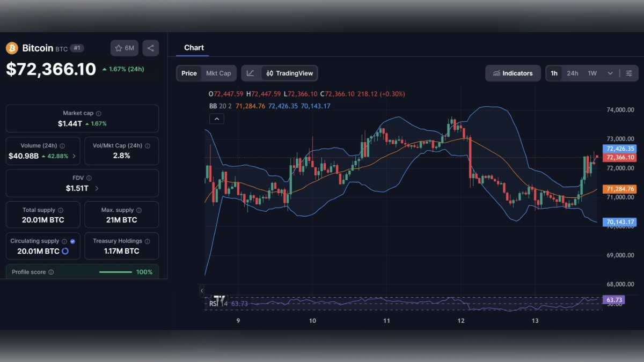Click the Circulating supply verified badge
Viewport: 644px width, 362px height.
72,241
